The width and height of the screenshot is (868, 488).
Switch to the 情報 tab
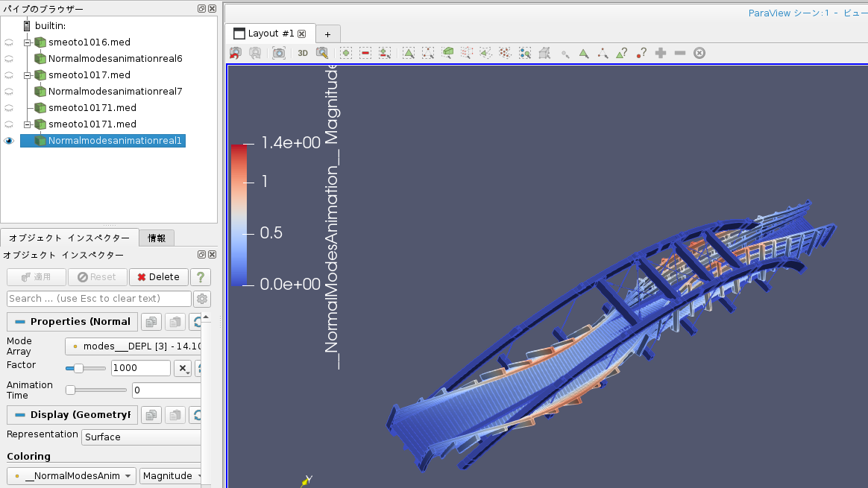[x=157, y=238]
